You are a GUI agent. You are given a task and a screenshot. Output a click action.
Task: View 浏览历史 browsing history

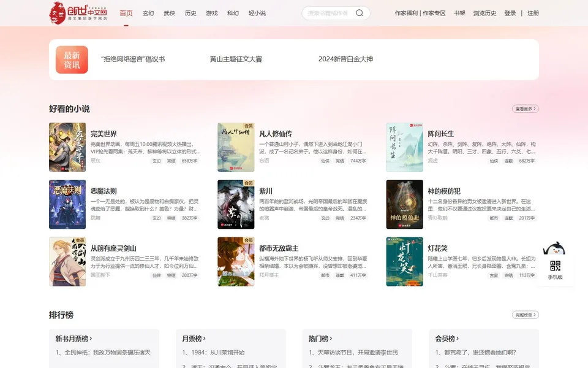click(485, 13)
